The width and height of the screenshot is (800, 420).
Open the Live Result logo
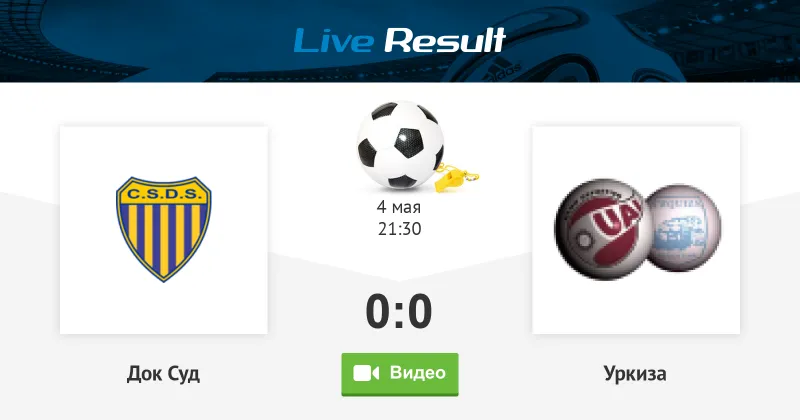[399, 40]
